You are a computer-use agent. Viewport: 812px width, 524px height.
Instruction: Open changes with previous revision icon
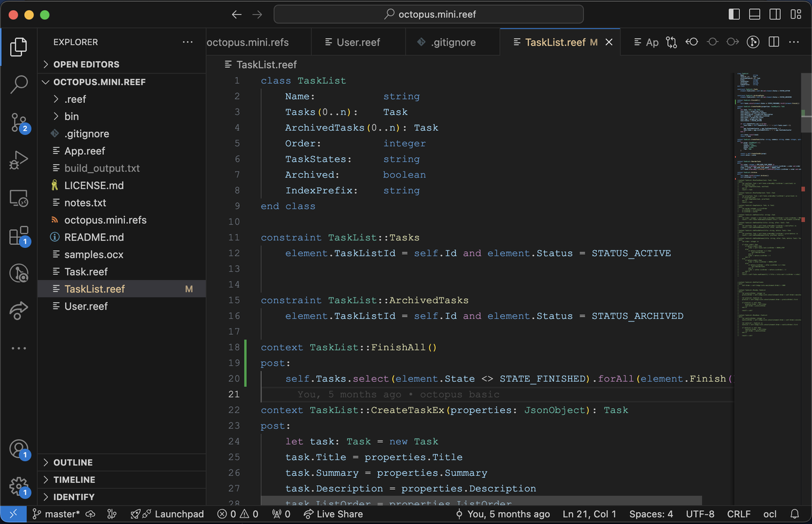pos(691,42)
